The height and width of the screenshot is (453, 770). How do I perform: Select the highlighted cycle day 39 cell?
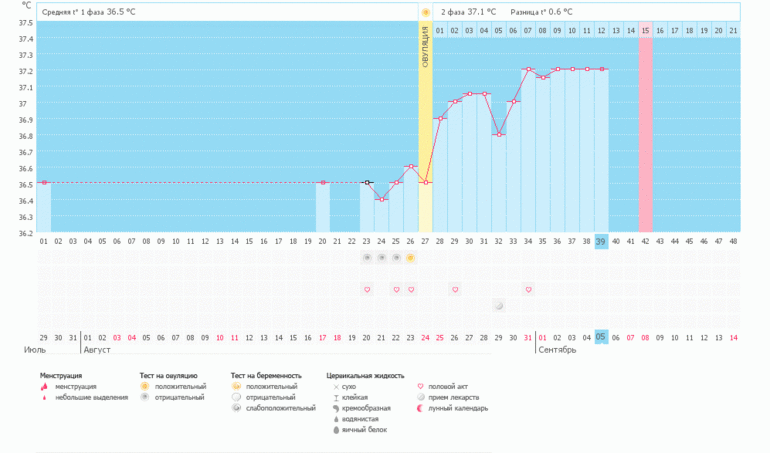tap(601, 241)
